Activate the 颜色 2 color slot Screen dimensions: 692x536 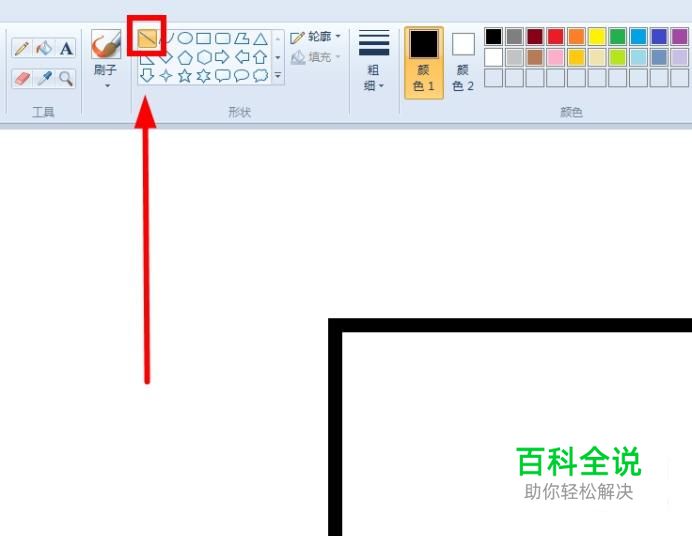(463, 63)
